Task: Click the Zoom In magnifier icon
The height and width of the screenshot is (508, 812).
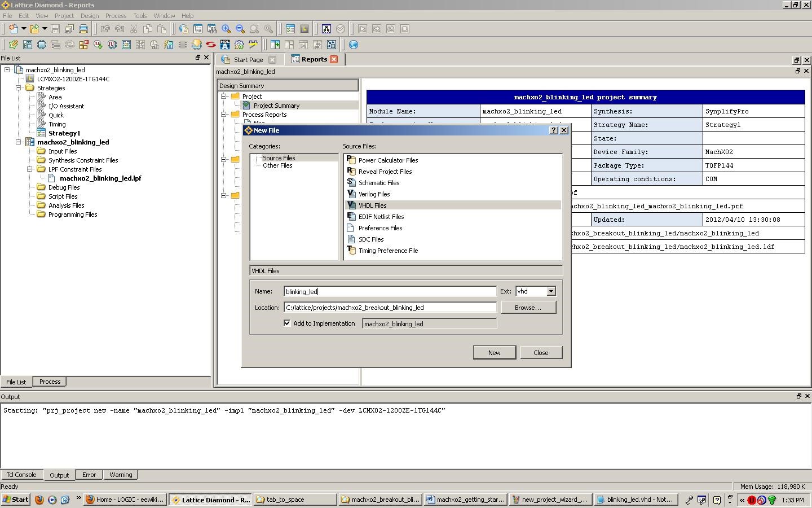Action: tap(226, 29)
